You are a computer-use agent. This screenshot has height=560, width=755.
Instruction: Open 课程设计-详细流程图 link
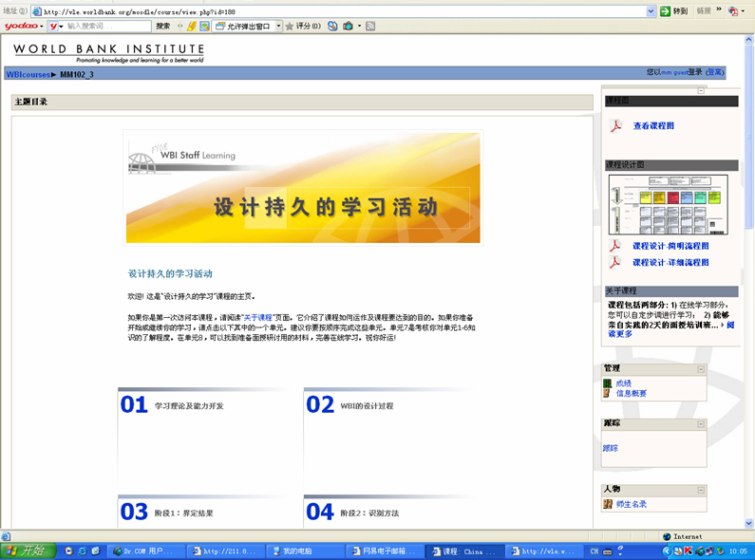click(670, 262)
